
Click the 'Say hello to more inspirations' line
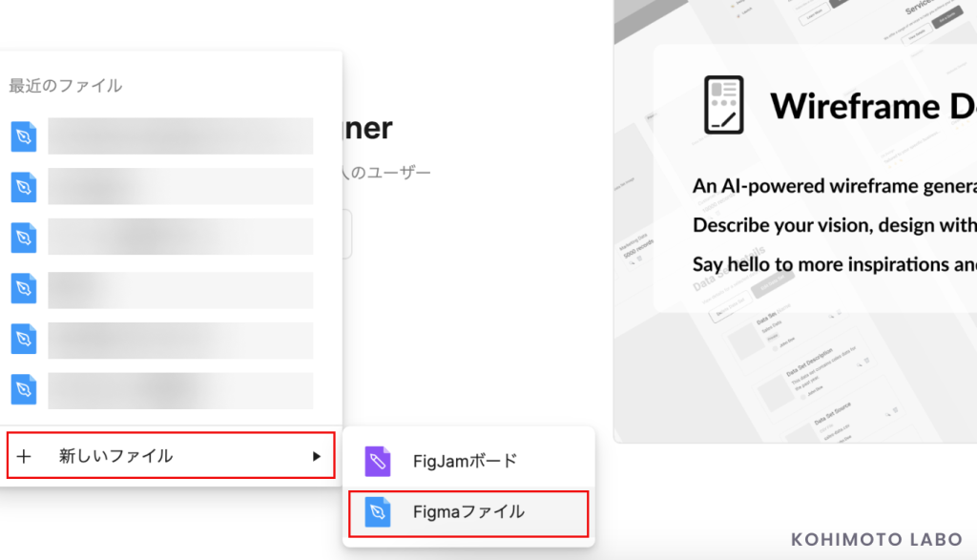(x=834, y=264)
